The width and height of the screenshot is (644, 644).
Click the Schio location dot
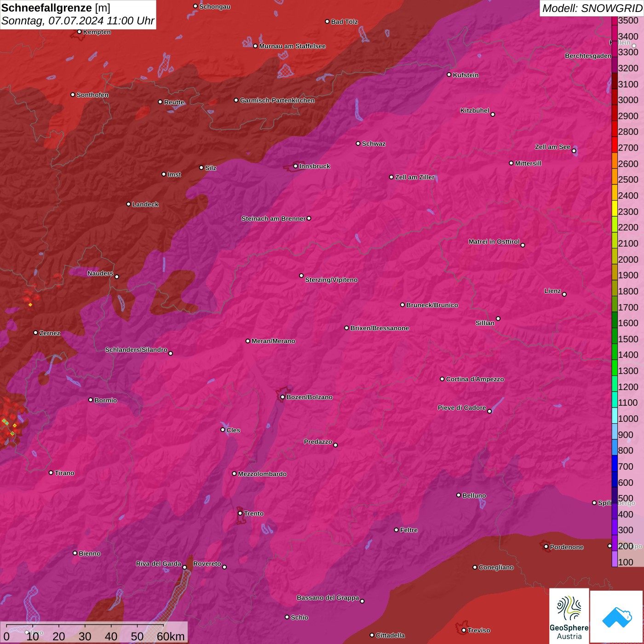[287, 617]
